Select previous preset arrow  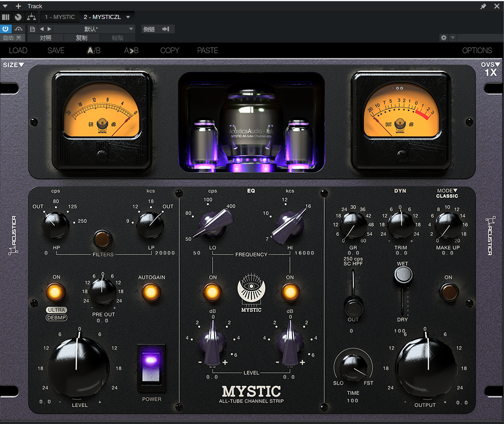pos(42,29)
